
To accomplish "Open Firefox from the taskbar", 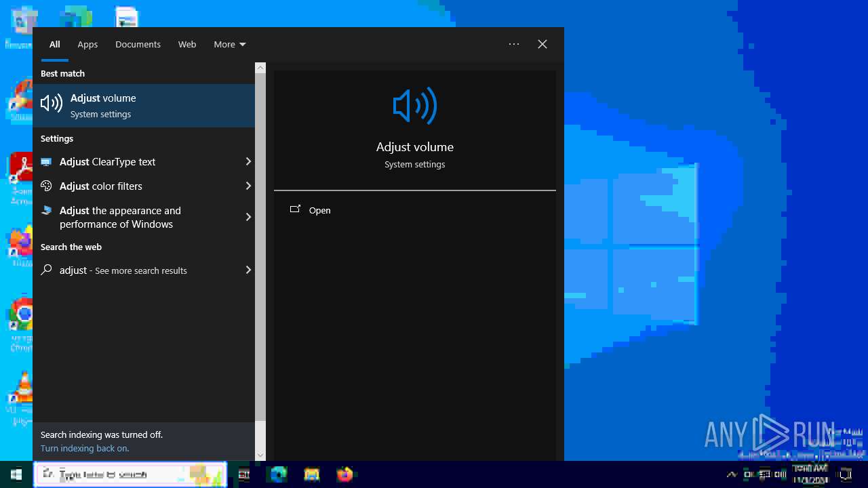I will (345, 474).
